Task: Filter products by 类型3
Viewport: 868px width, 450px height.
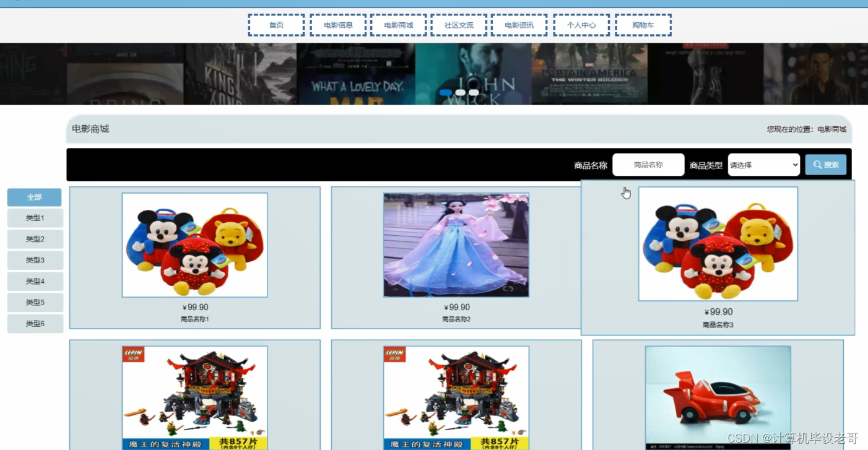Action: click(x=35, y=260)
